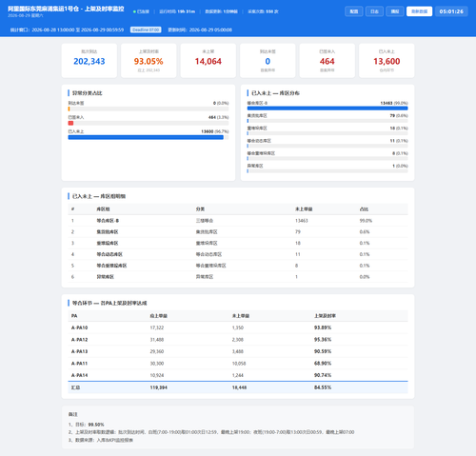Click the 99.0% cell in zone detail table
The image size is (476, 456).
(x=366, y=221)
